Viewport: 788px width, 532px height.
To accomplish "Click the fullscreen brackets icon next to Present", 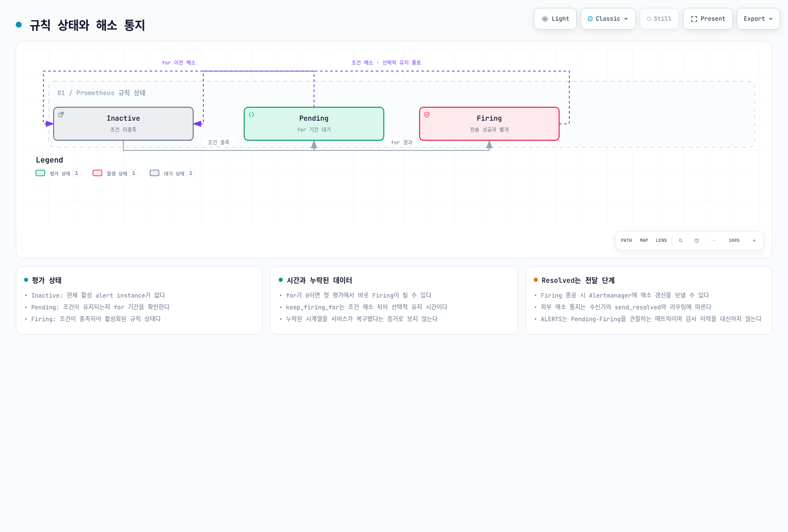I will coord(694,19).
